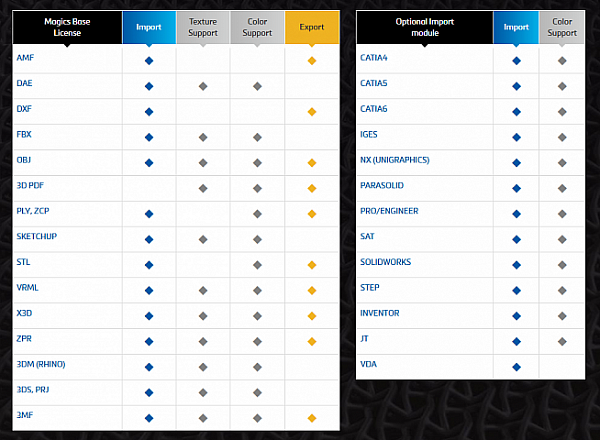Click the Import diamond for CATIA4
The height and width of the screenshot is (440, 600).
517,60
